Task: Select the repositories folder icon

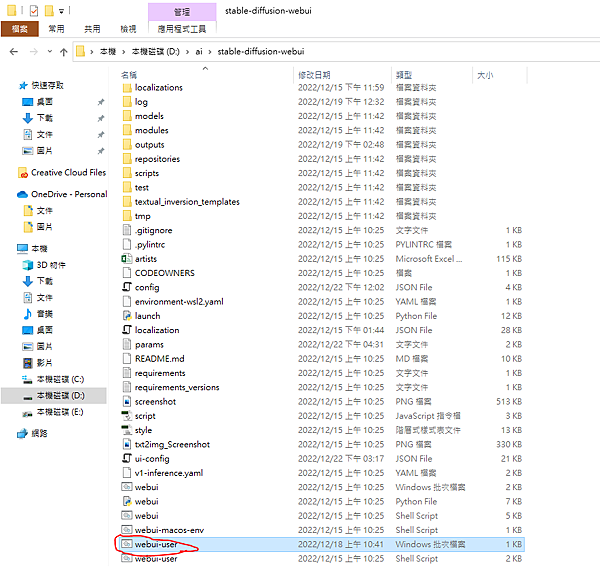Action: tap(127, 159)
